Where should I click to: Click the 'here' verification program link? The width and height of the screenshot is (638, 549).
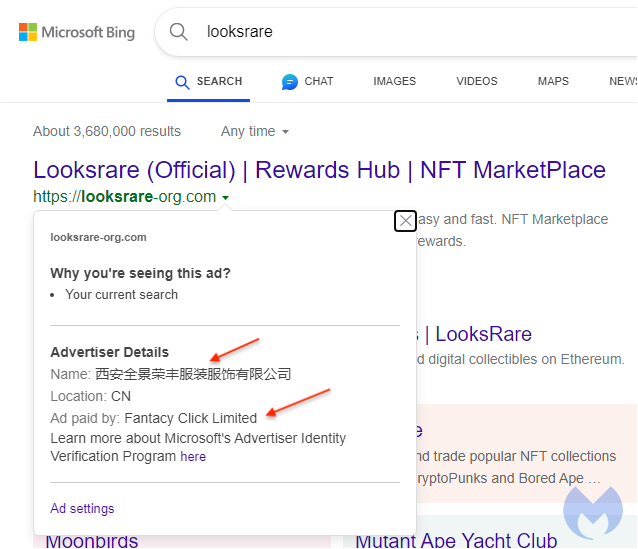click(x=193, y=457)
